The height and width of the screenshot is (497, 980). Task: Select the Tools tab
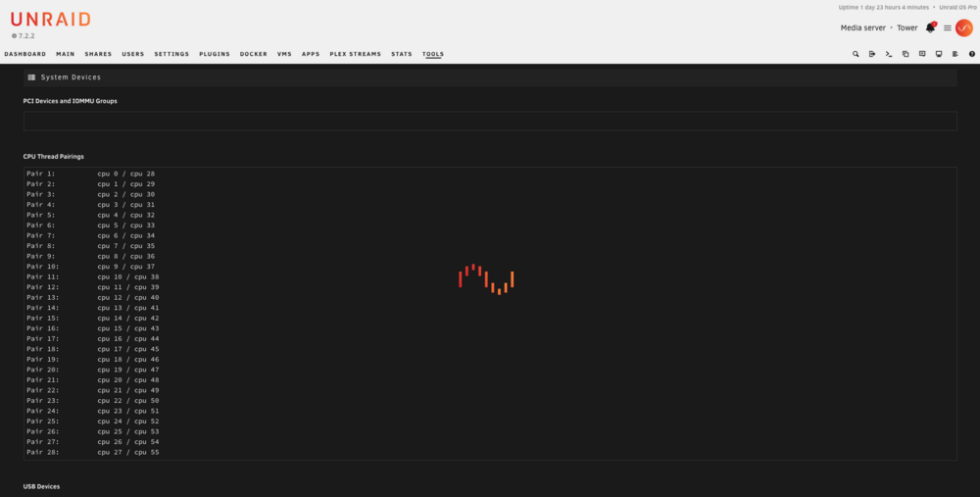[x=432, y=54]
